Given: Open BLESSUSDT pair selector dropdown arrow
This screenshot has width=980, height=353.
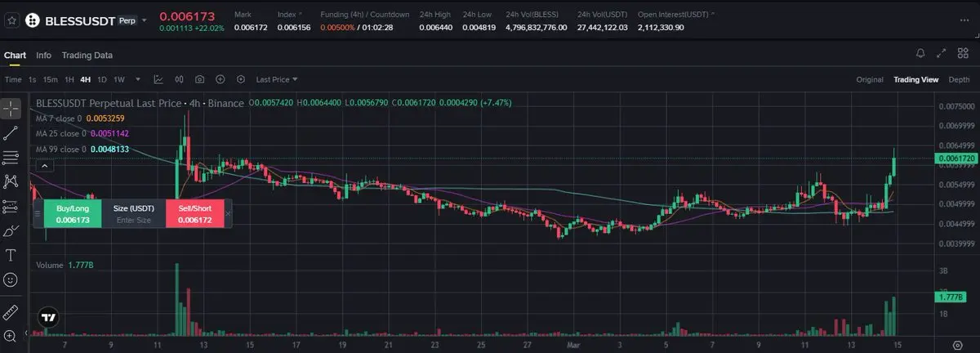Looking at the screenshot, I should 144,21.
